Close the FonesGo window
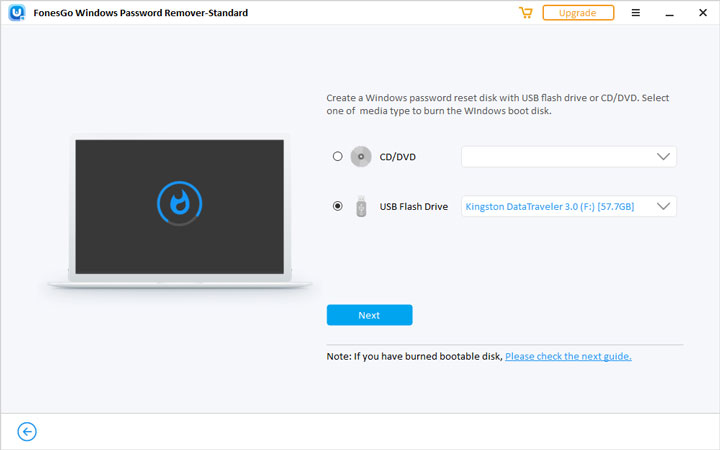 coord(703,13)
